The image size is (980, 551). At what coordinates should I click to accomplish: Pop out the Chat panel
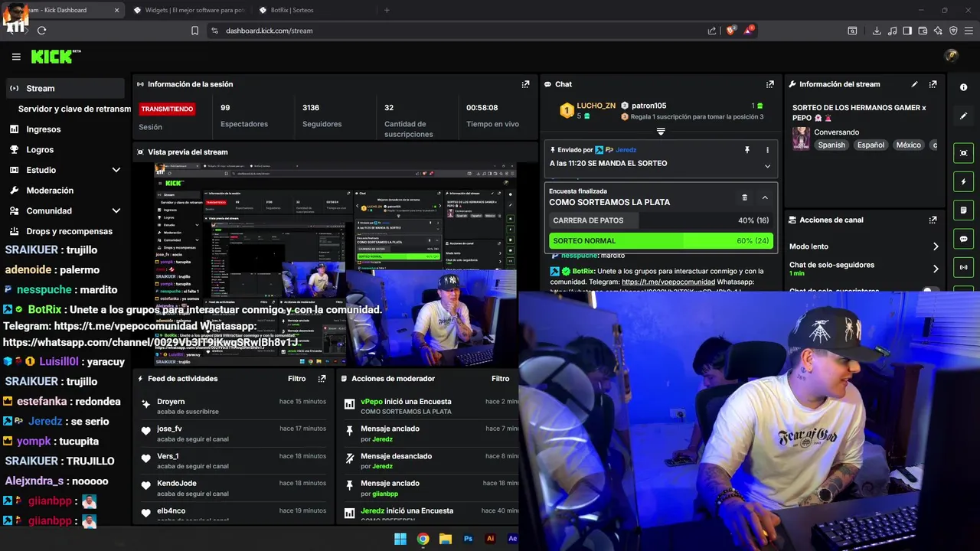pos(769,84)
